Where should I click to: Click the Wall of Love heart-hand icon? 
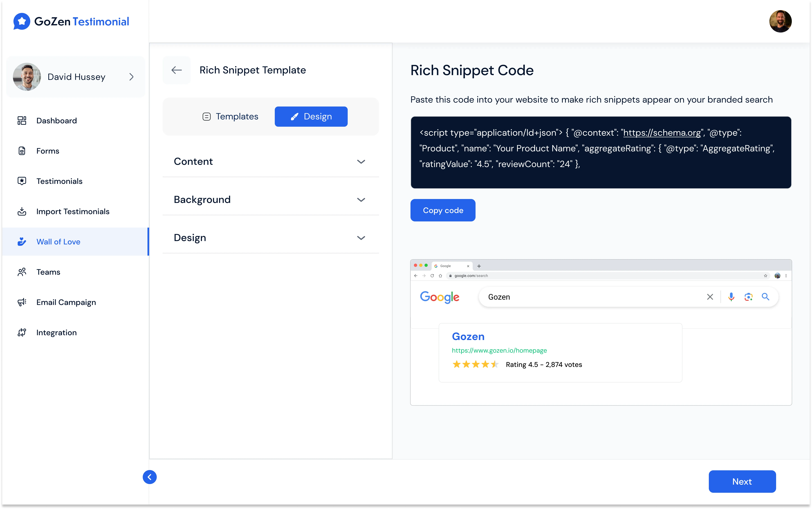pyautogui.click(x=22, y=242)
